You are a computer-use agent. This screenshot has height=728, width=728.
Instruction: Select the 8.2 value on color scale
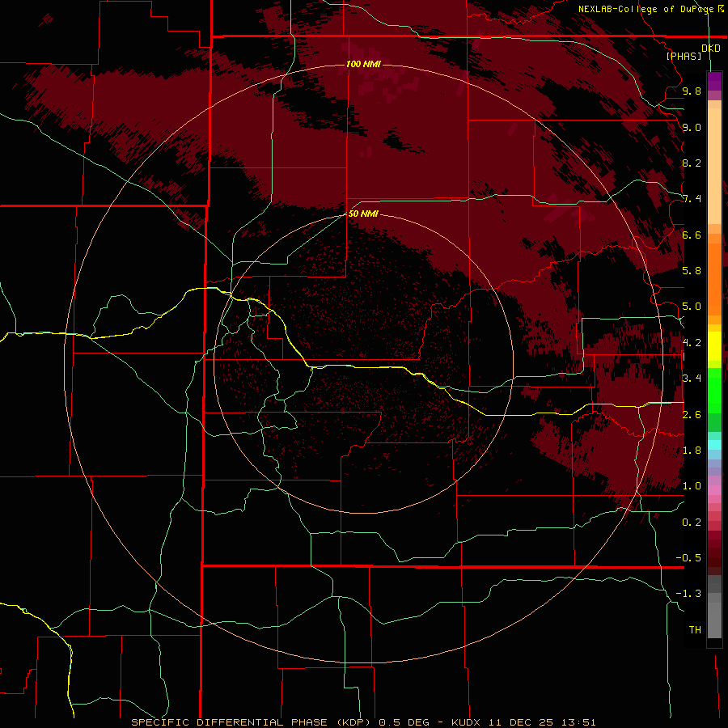click(x=692, y=163)
